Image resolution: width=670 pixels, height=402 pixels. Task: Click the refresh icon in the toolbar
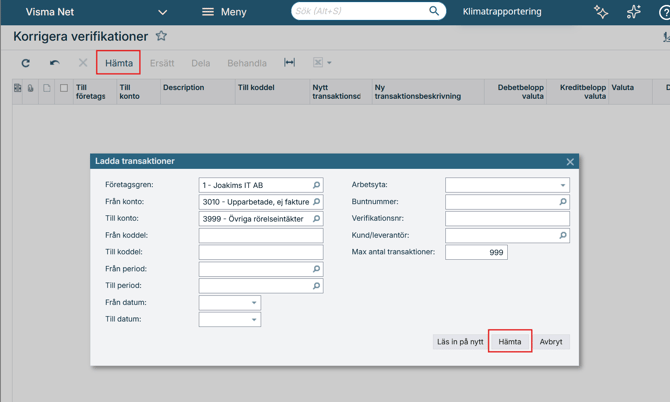[26, 63]
